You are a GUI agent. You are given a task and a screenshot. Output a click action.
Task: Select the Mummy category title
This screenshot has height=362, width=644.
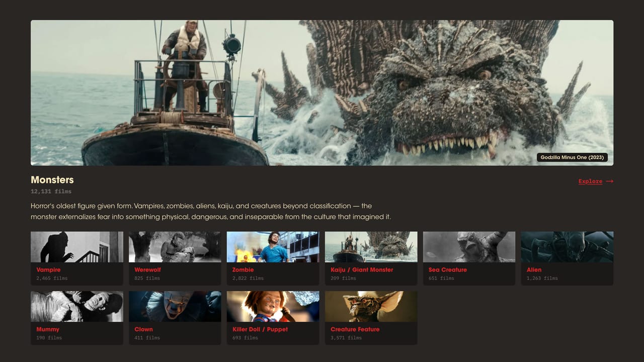[48, 329]
